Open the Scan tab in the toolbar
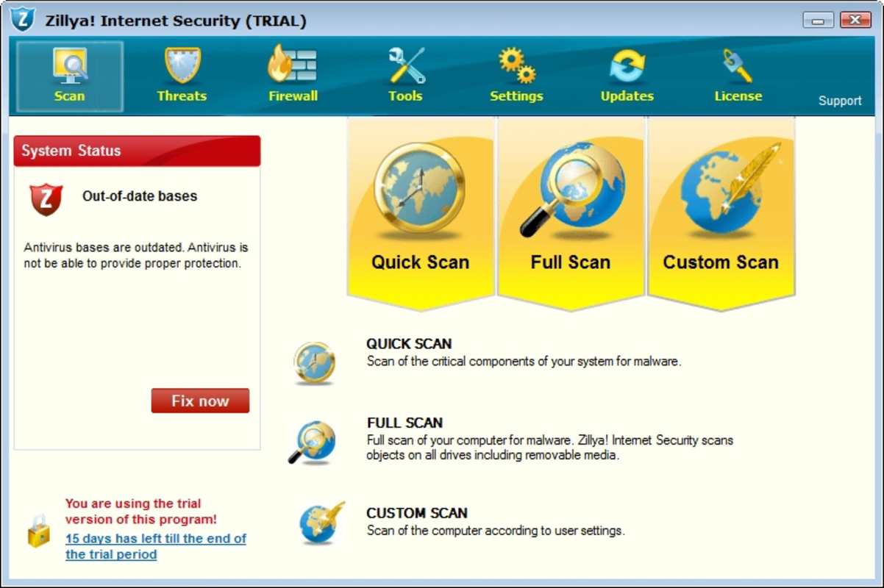Image resolution: width=884 pixels, height=588 pixels. pos(70,76)
